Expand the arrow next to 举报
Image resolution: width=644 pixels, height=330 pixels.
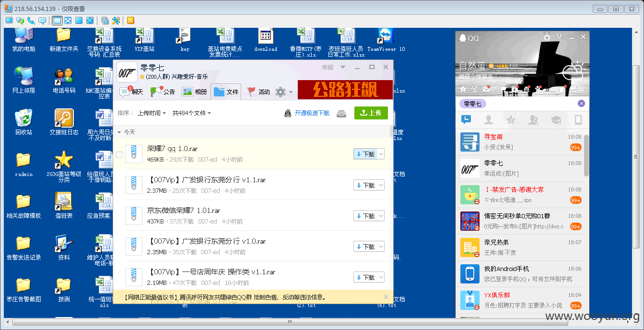point(343,68)
